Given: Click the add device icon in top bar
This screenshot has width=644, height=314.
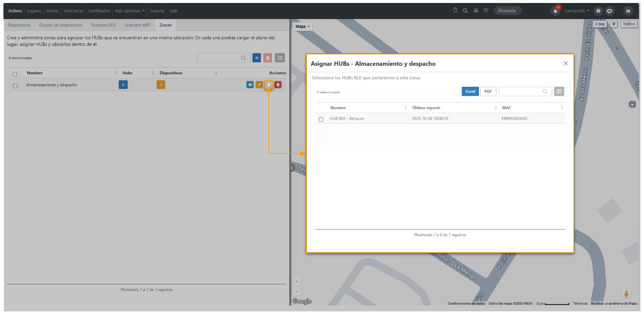Looking at the screenshot, I should tap(455, 10).
